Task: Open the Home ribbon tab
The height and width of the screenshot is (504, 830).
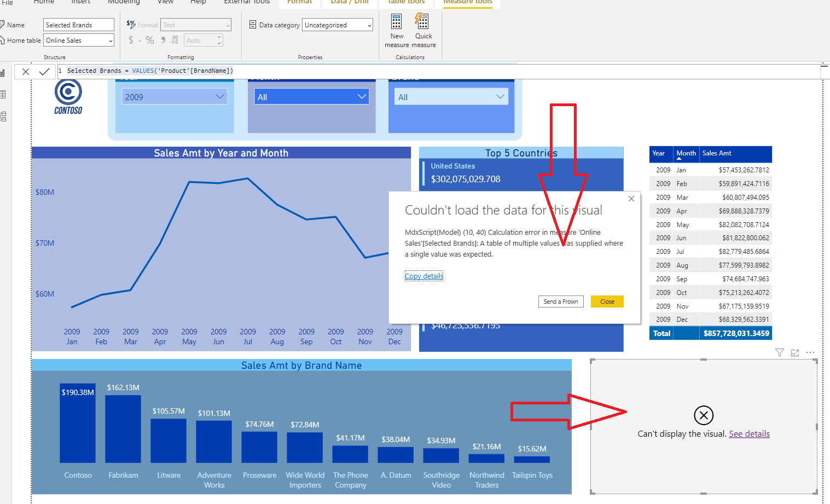Action: (44, 2)
